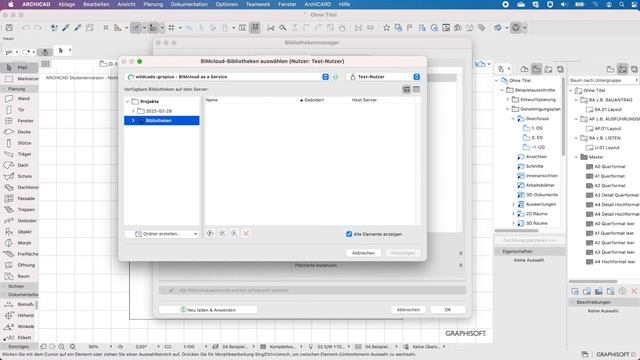Collapse the Master folder in layout book
640x360 pixels.
pos(576,157)
